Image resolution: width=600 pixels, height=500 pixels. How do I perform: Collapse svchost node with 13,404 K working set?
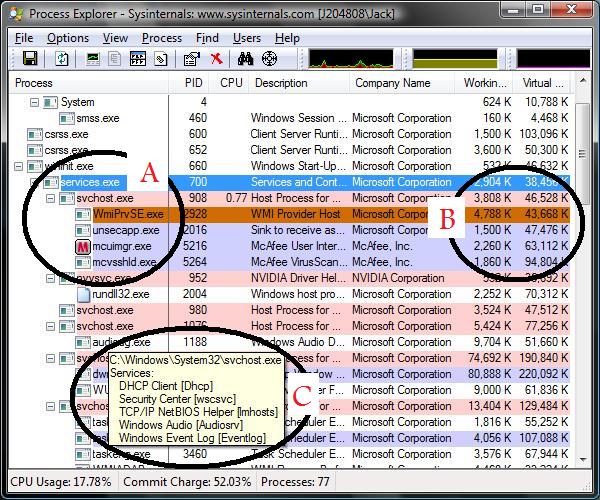point(51,406)
